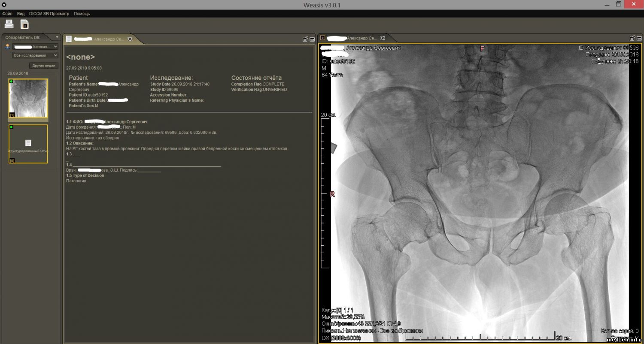The width and height of the screenshot is (644, 344).
Task: Click the patient avatar icon in explorer
Action: coord(7,46)
